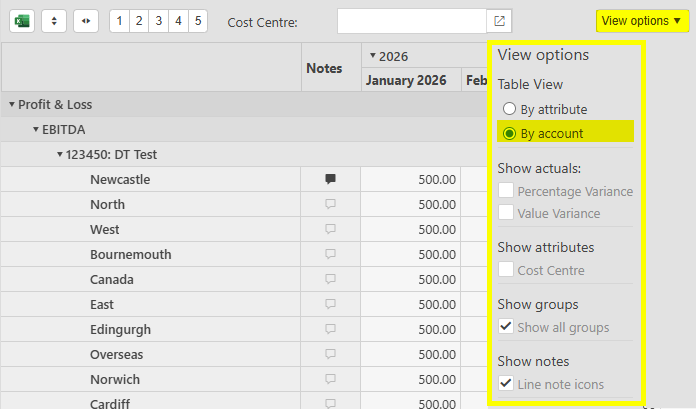Viewport: 696px width, 409px height.
Task: Click the vertical expand/collapse rows icon
Action: pos(54,21)
